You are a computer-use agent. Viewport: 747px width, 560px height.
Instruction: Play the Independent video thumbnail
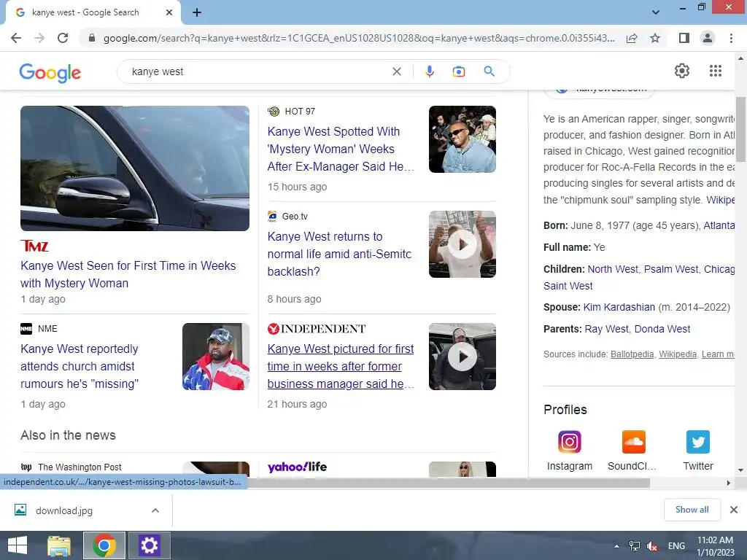pos(462,357)
